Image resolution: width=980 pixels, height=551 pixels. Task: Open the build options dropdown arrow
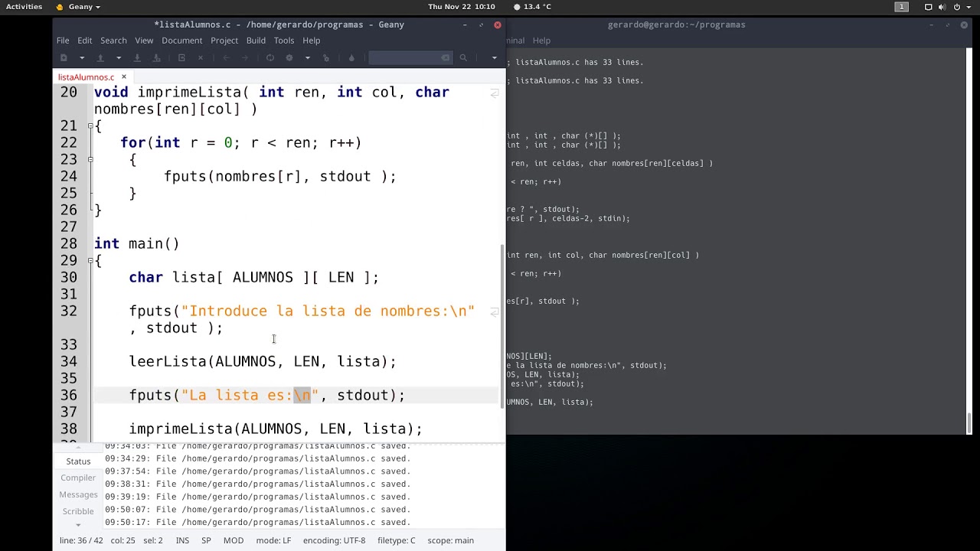tap(307, 57)
